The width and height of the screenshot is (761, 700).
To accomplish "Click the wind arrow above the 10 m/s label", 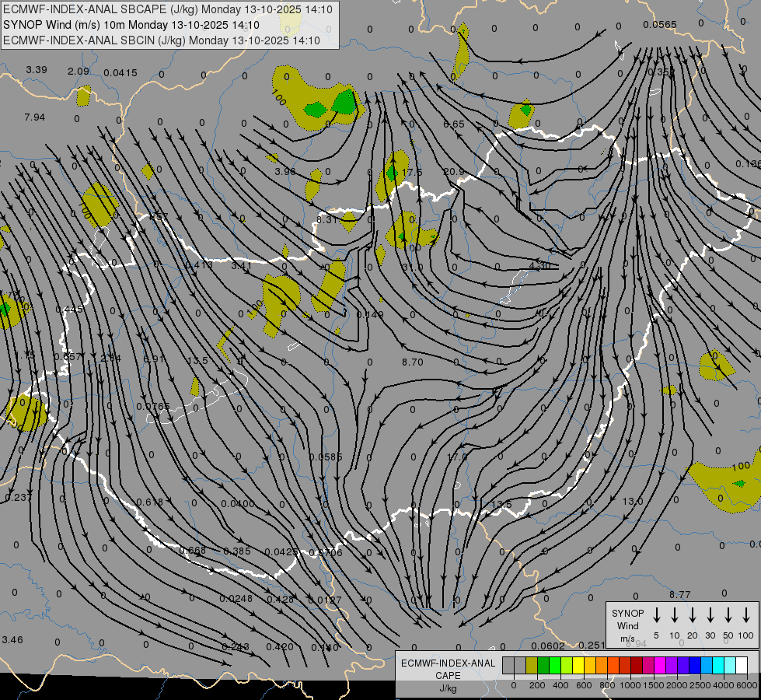I will point(675,614).
